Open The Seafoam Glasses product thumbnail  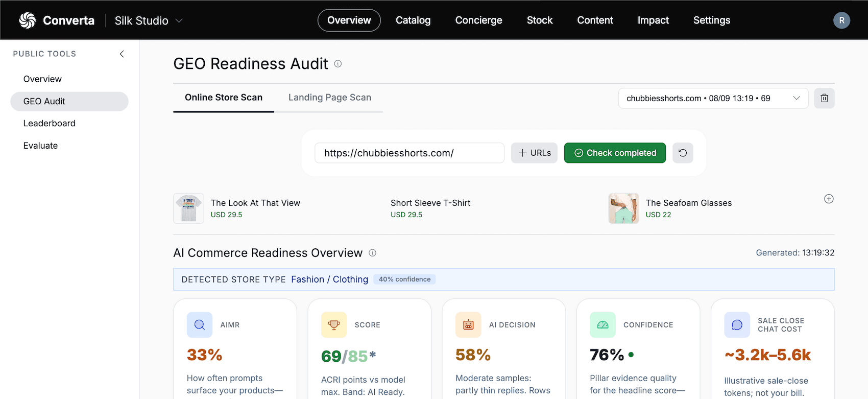[623, 208]
